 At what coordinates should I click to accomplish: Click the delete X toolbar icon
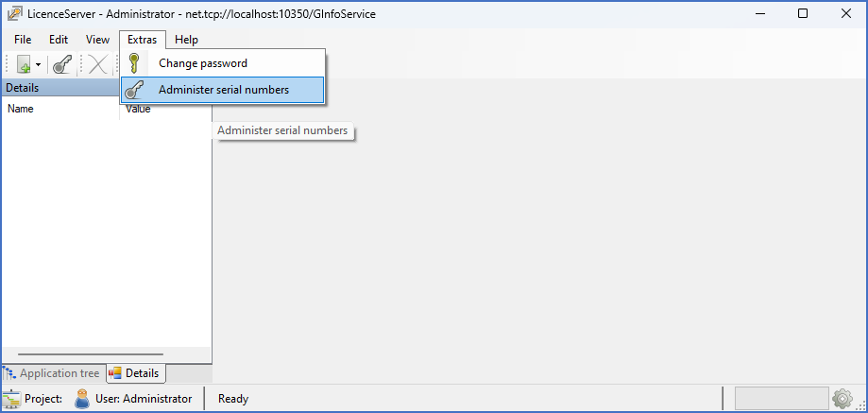pyautogui.click(x=98, y=65)
